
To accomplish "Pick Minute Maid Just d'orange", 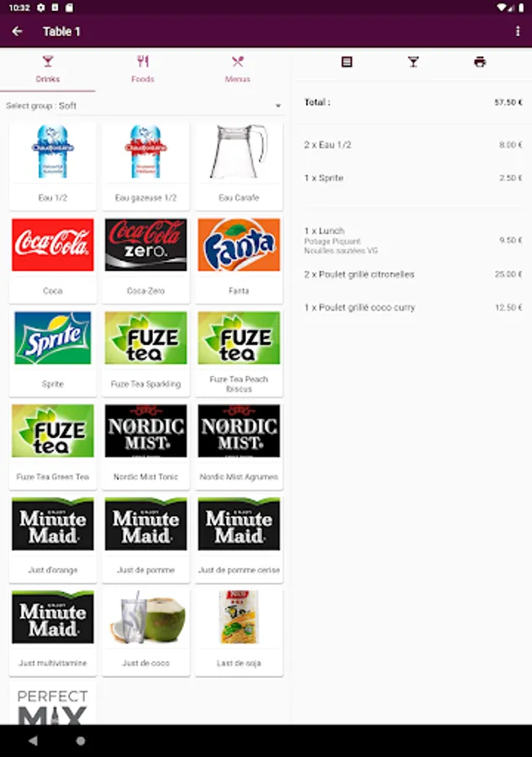I will (53, 538).
